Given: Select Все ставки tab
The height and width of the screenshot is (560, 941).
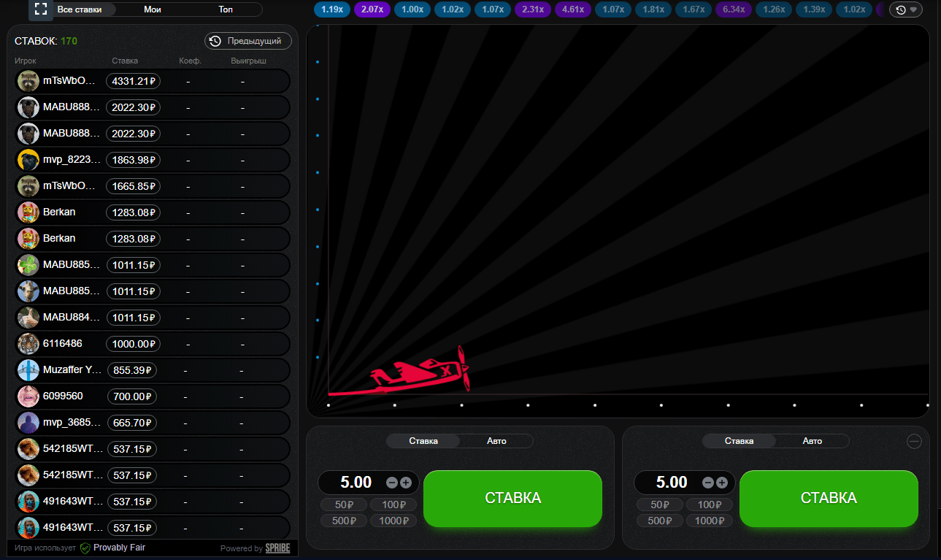Looking at the screenshot, I should [x=80, y=9].
